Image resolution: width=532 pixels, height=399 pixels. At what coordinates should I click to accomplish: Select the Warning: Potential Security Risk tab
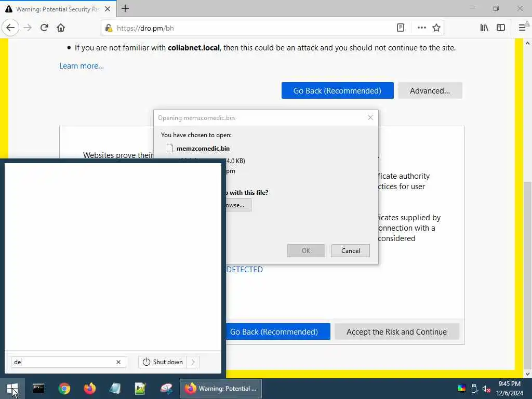click(x=58, y=9)
